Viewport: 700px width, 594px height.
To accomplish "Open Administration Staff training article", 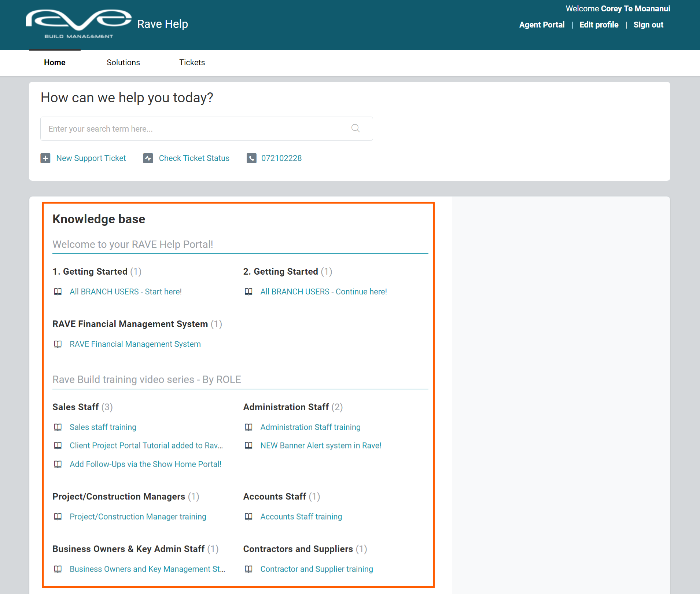I will tap(310, 427).
